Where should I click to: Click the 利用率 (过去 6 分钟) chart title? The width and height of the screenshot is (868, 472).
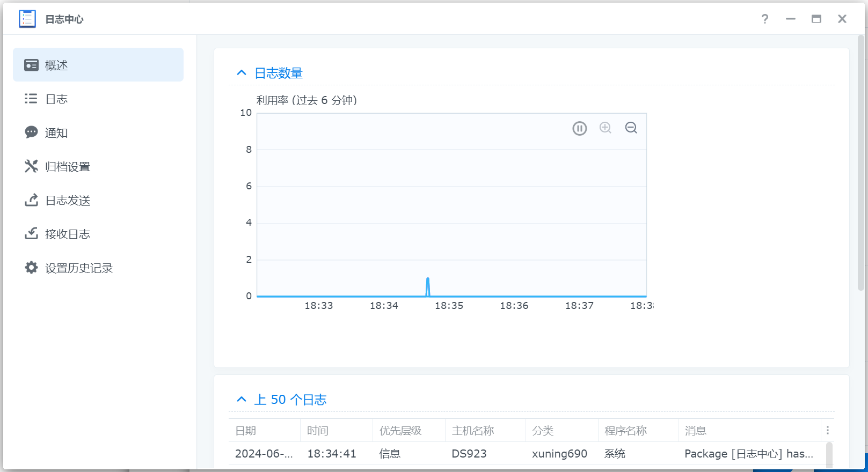tap(307, 100)
